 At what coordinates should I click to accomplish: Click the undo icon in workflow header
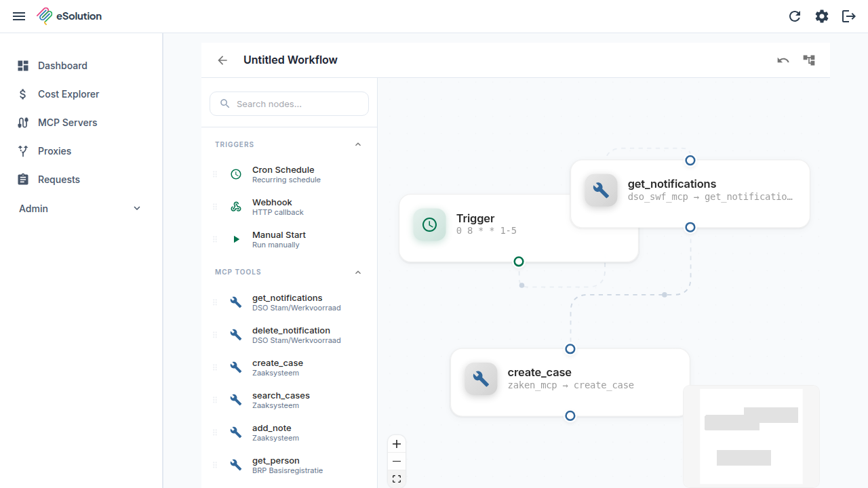coord(783,60)
